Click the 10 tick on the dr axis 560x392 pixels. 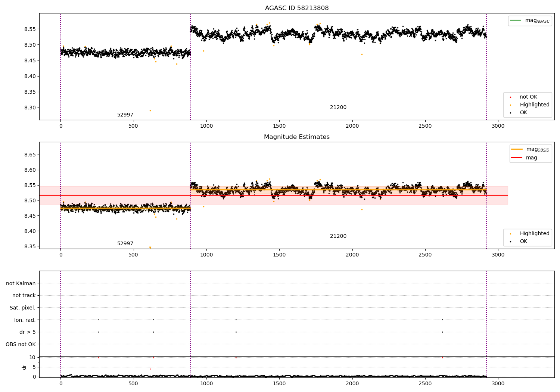point(32,357)
